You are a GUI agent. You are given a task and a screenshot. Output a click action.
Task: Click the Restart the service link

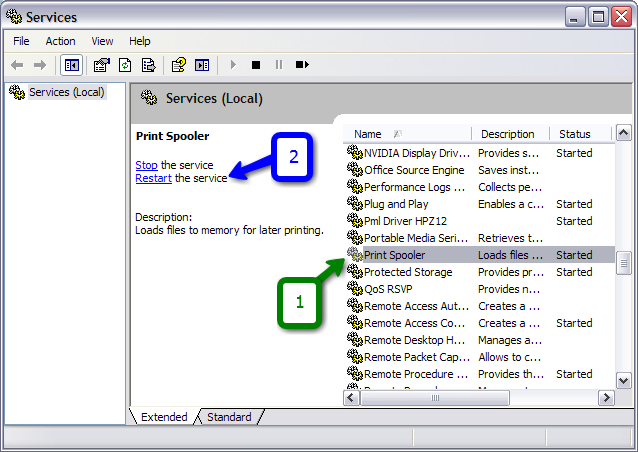click(153, 178)
